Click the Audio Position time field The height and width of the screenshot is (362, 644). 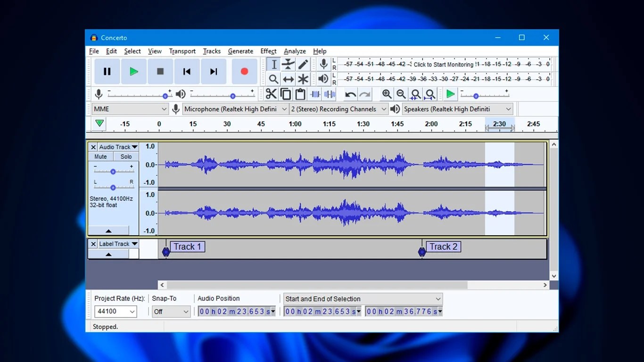(236, 312)
